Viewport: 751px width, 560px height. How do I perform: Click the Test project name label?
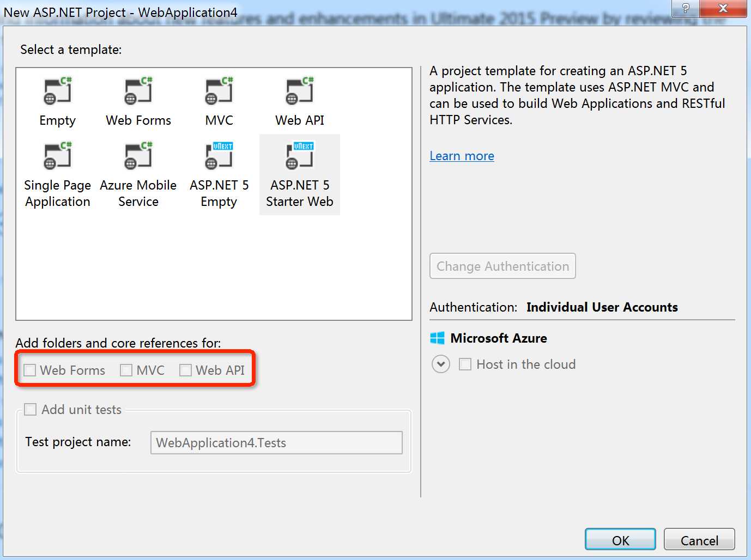78,442
